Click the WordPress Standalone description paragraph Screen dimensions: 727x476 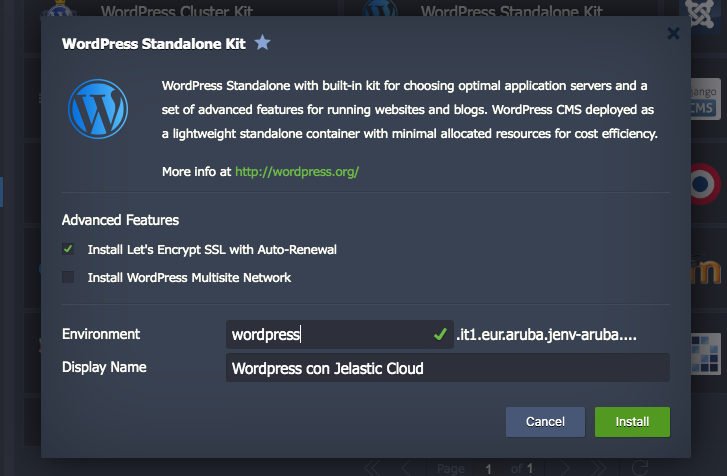pos(409,109)
